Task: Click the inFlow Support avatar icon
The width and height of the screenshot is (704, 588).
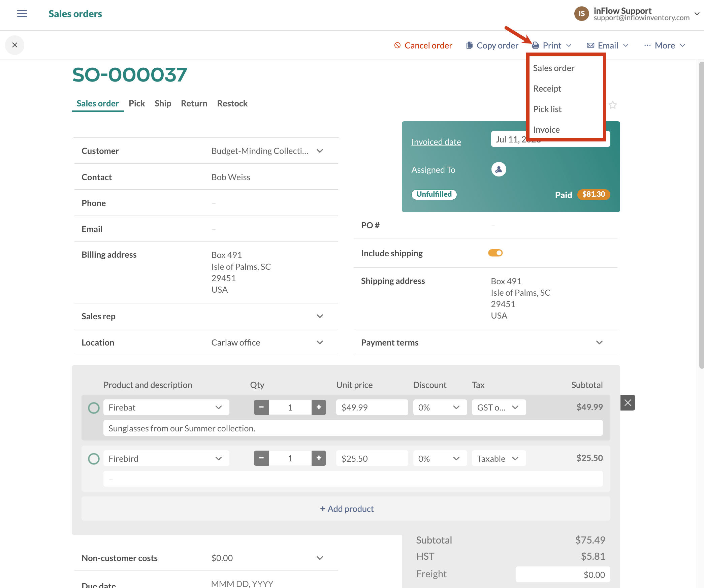Action: (581, 13)
